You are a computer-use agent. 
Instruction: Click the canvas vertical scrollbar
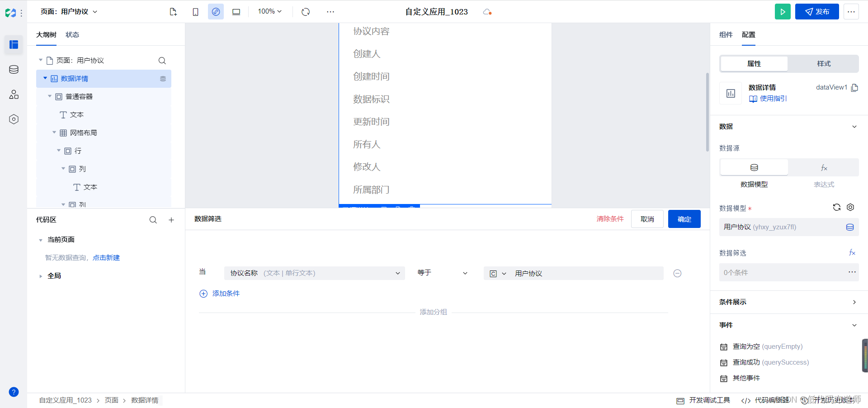[x=708, y=112]
